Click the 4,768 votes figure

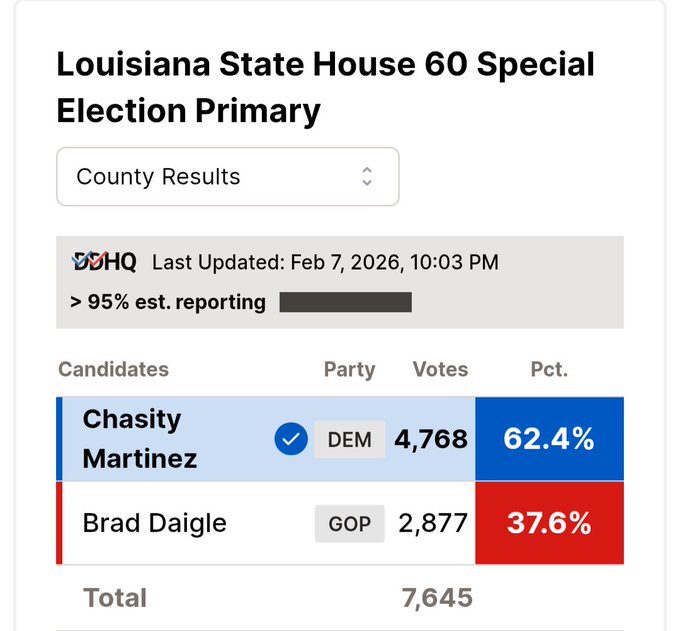pyautogui.click(x=431, y=439)
